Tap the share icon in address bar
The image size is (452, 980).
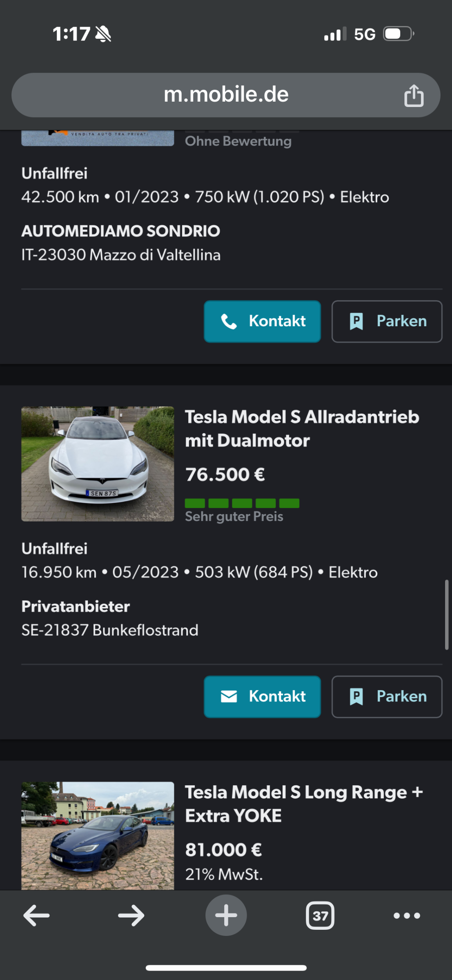(414, 96)
